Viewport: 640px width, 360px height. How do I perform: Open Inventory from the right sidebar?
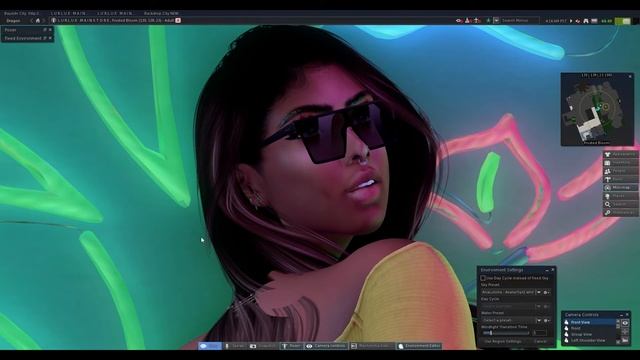pos(620,162)
